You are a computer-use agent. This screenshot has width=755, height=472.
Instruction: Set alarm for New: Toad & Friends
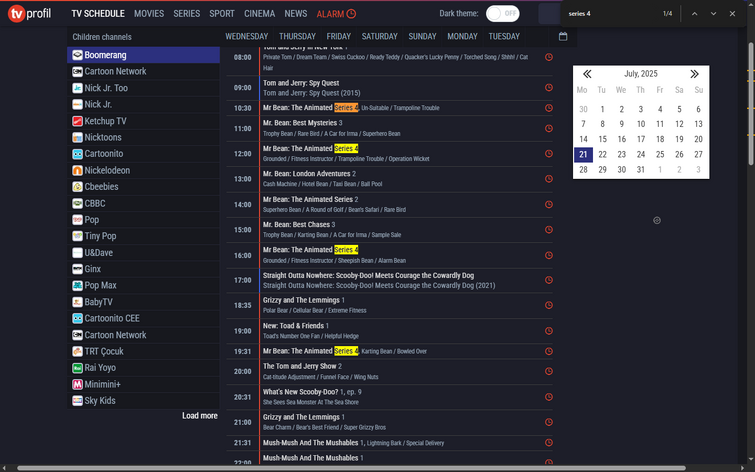[x=548, y=331]
